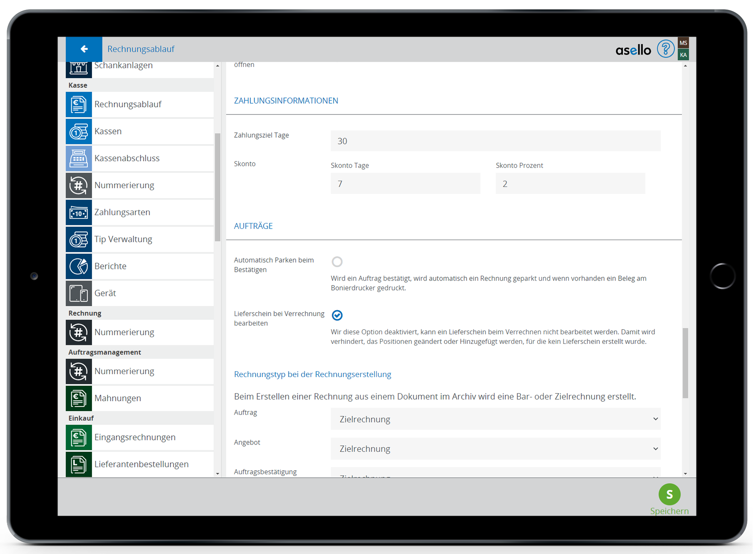This screenshot has height=554, width=756.
Task: Enable Automatisch Parken beim Bestätigen
Action: pyautogui.click(x=337, y=262)
